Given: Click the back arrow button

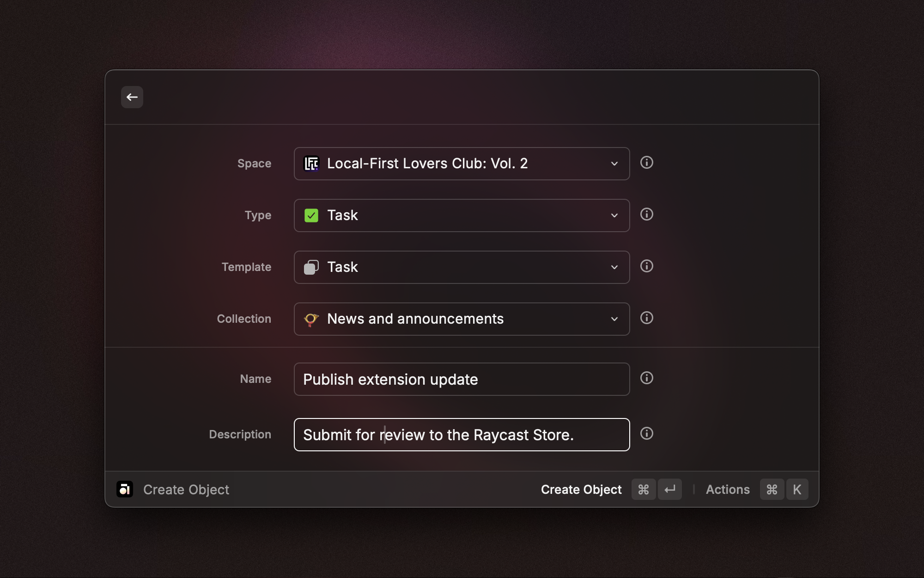Looking at the screenshot, I should 132,97.
